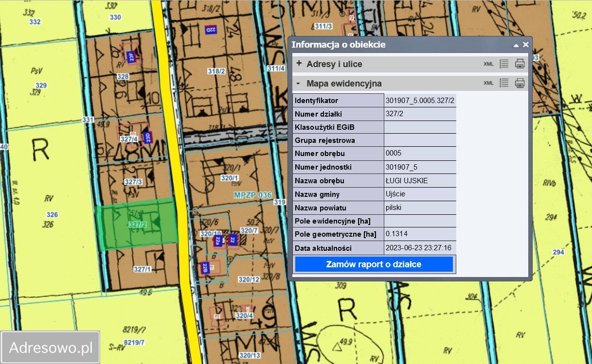Print the Mapa ewidencyjna section

tap(520, 83)
